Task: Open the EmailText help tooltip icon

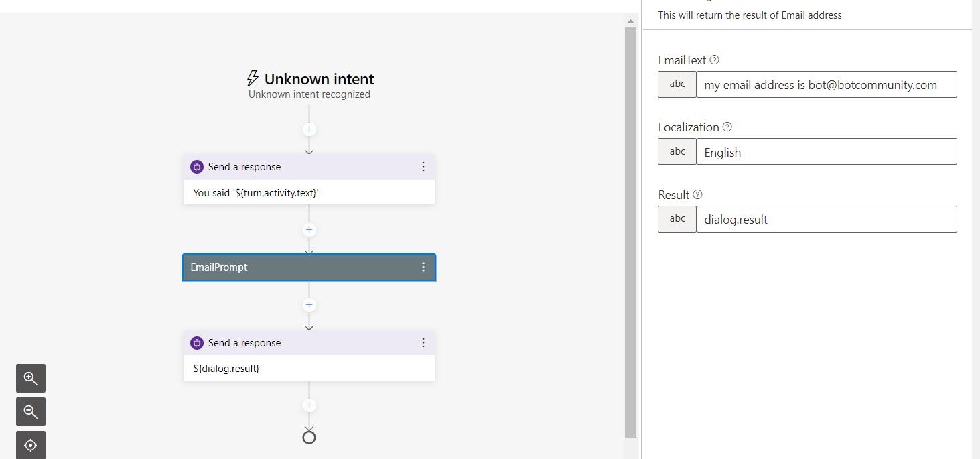Action: pyautogui.click(x=714, y=60)
